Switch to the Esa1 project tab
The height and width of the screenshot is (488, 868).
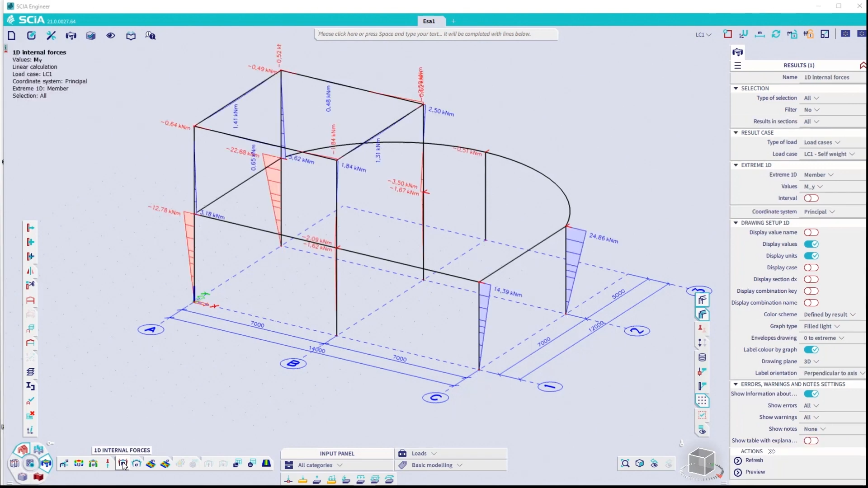429,21
